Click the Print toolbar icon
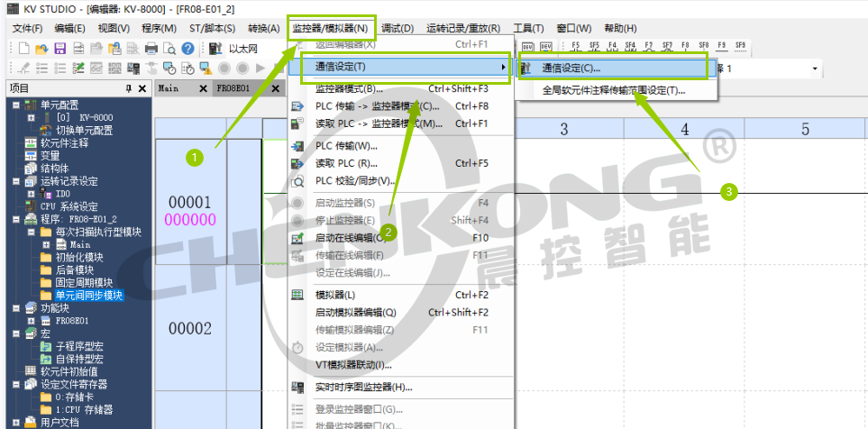 point(151,48)
